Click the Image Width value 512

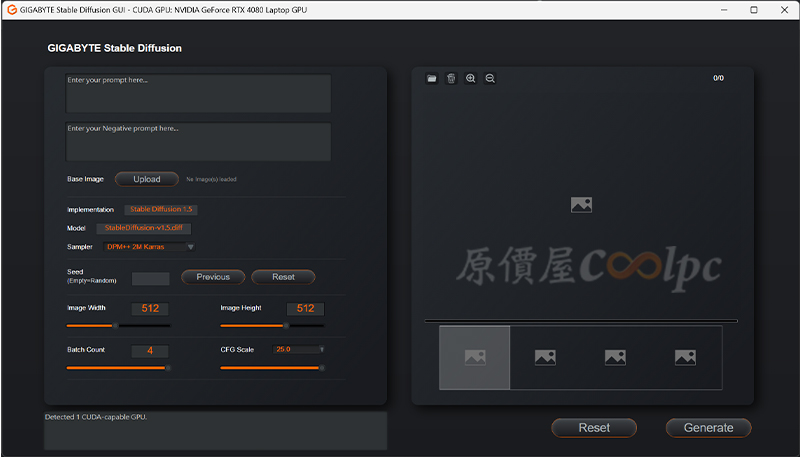point(150,309)
